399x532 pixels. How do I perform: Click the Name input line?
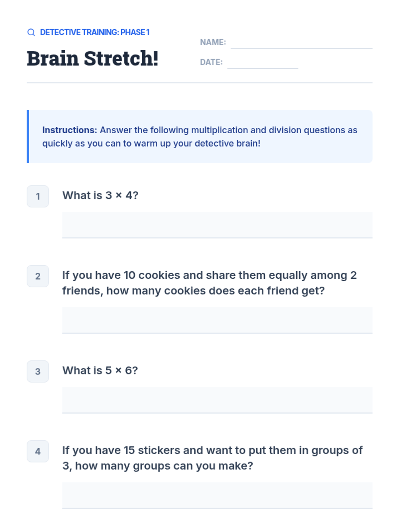[301, 43]
